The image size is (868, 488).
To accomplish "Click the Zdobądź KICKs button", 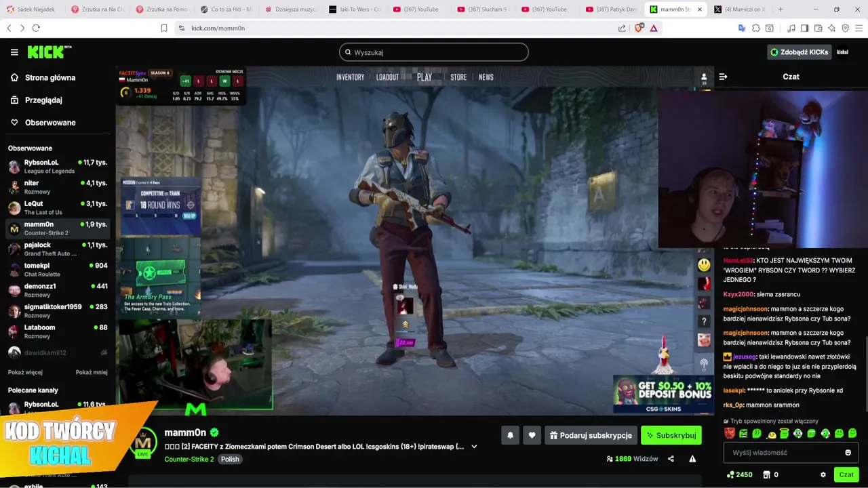I will pos(799,52).
